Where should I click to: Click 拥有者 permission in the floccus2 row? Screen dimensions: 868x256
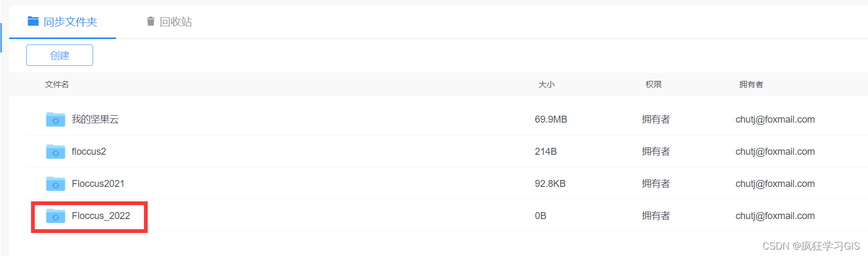(x=656, y=152)
